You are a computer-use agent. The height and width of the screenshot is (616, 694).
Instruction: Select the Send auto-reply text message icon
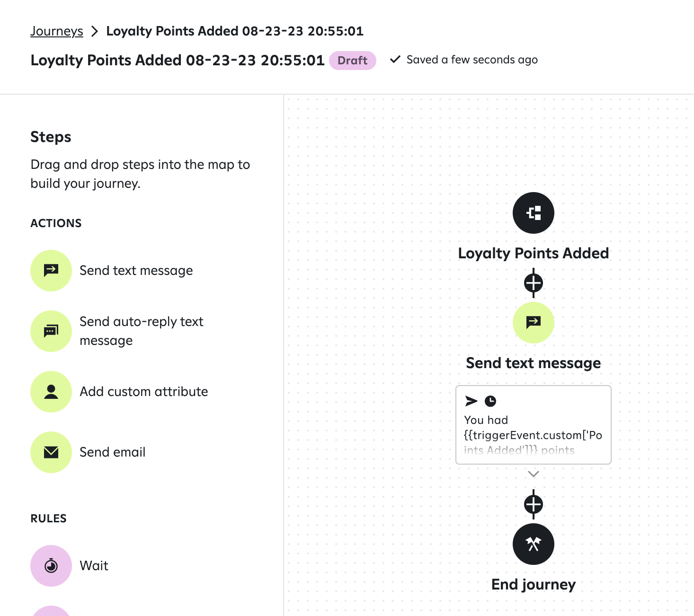51,331
